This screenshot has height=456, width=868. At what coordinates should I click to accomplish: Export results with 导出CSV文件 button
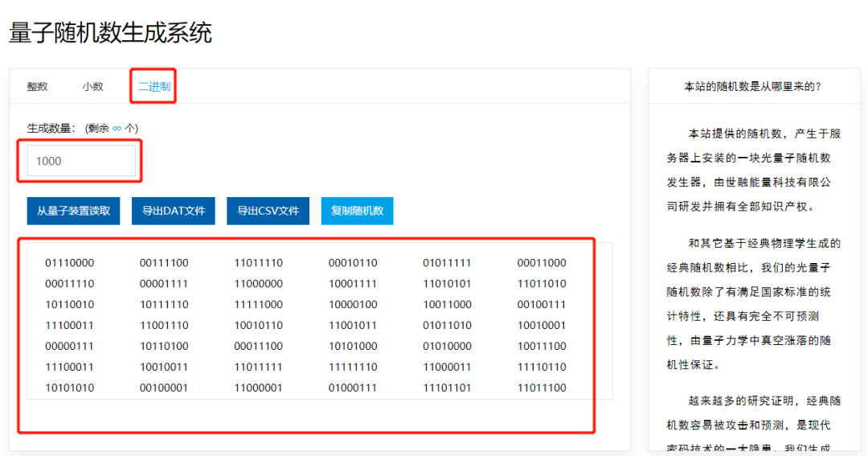[268, 211]
